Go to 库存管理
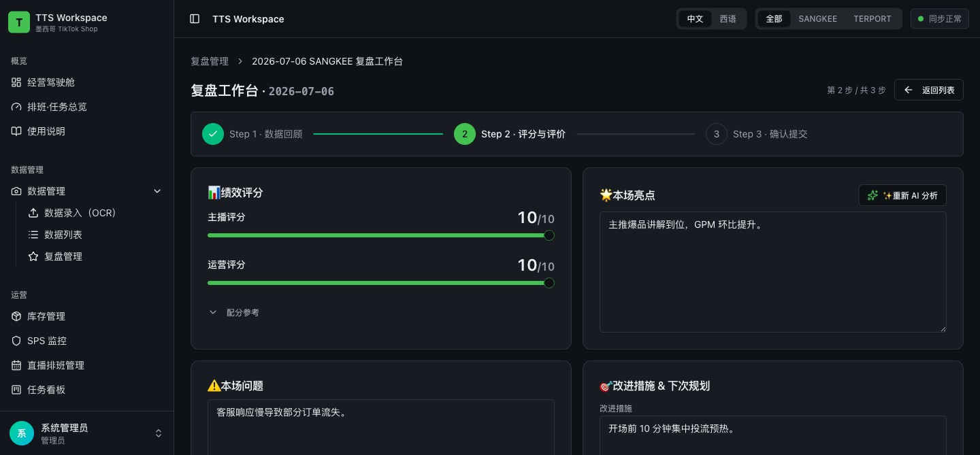This screenshot has height=455, width=980. [x=87, y=316]
